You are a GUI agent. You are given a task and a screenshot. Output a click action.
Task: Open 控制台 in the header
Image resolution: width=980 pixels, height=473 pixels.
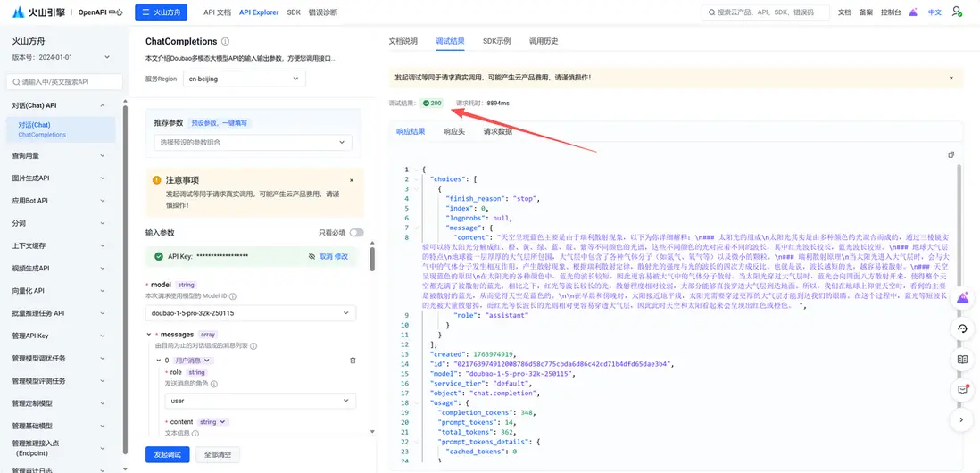tap(890, 12)
